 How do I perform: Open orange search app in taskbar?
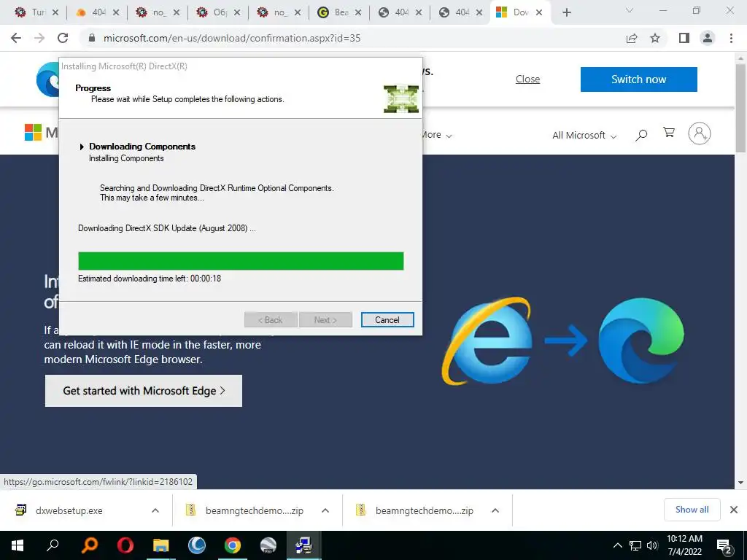click(x=90, y=545)
